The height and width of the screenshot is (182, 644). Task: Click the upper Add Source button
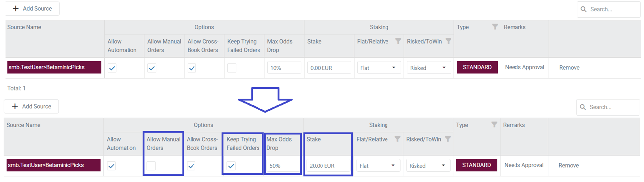point(32,9)
